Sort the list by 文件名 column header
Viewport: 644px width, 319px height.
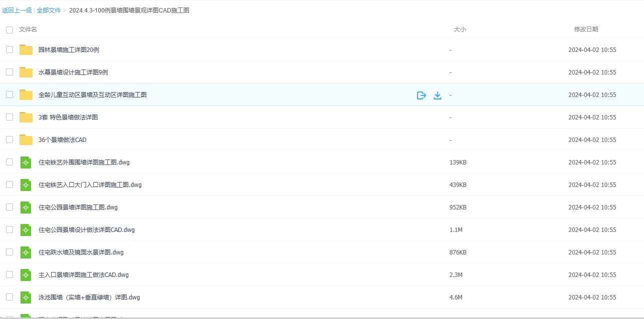point(28,29)
